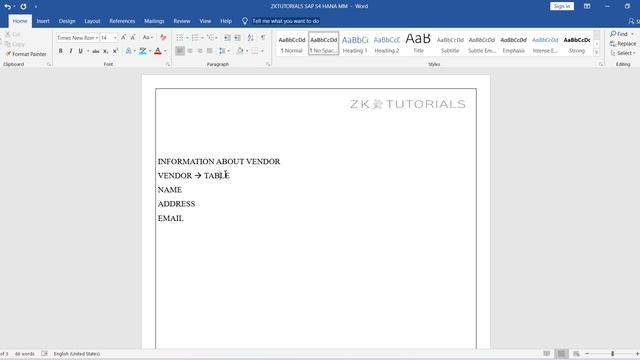Viewport: 640px width, 360px height.
Task: Toggle Subscript formatting
Action: click(x=105, y=51)
